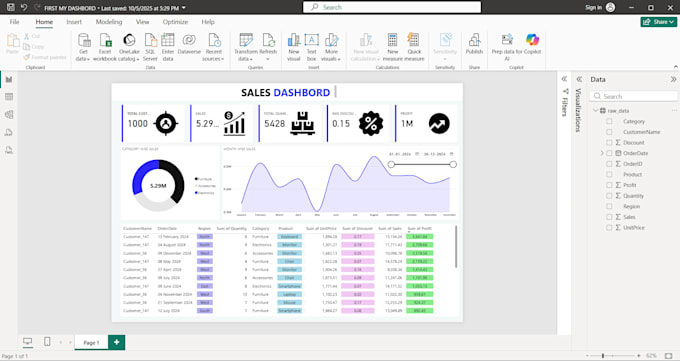Select the Dataverse connector icon
This screenshot has width=680, height=361.
tap(189, 40)
